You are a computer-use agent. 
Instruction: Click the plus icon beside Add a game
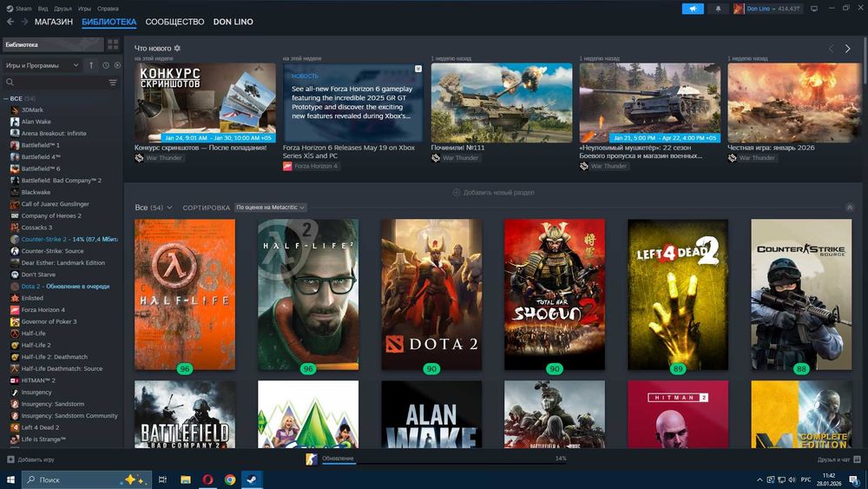pos(10,459)
